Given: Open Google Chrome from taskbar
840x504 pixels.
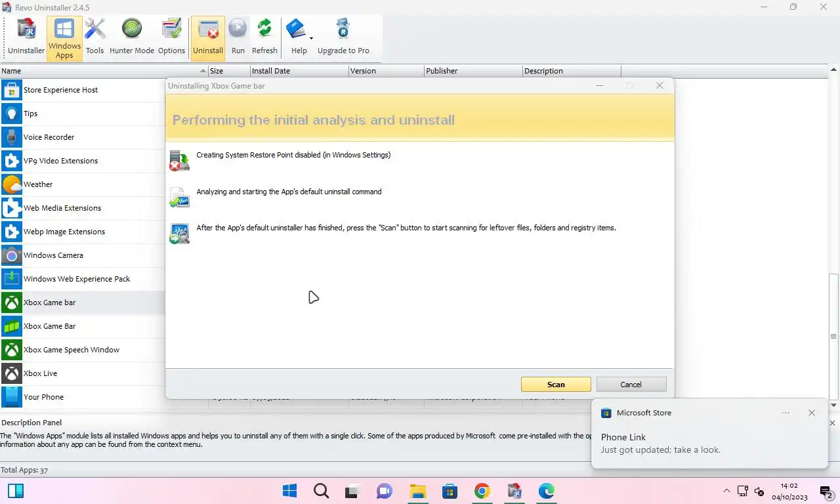Looking at the screenshot, I should pos(482,491).
